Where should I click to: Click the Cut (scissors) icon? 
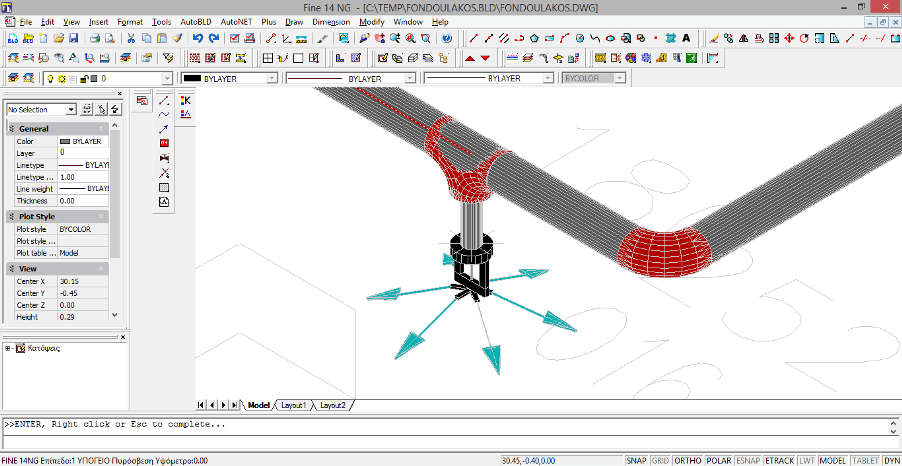pos(131,38)
